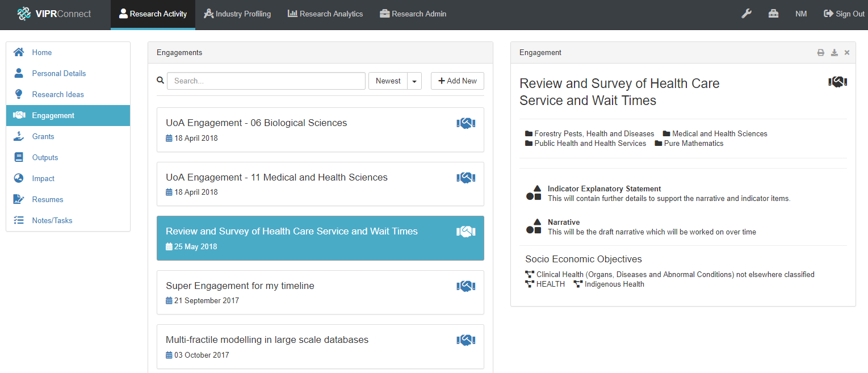Close the Engagement detail panel
The width and height of the screenshot is (868, 373).
tap(847, 53)
